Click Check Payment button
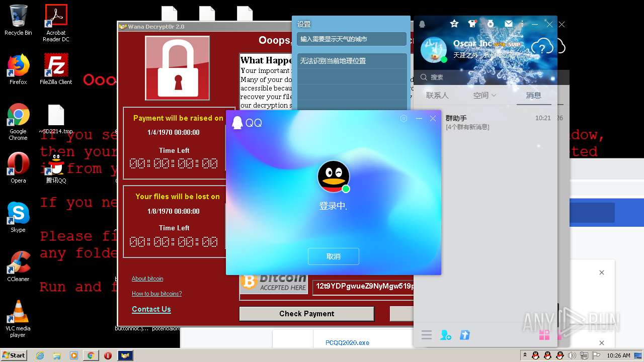The height and width of the screenshot is (362, 644). pos(307,314)
